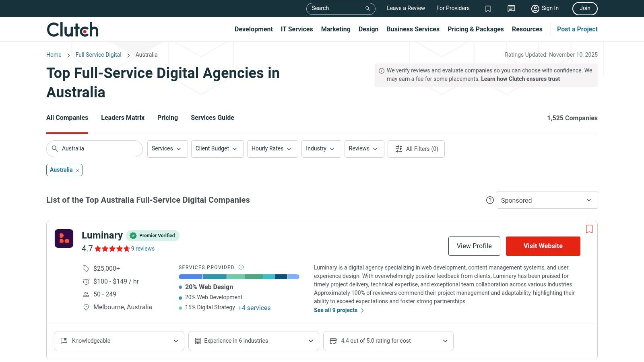The image size is (644, 362).
Task: Click the sort help question mark icon
Action: (490, 200)
